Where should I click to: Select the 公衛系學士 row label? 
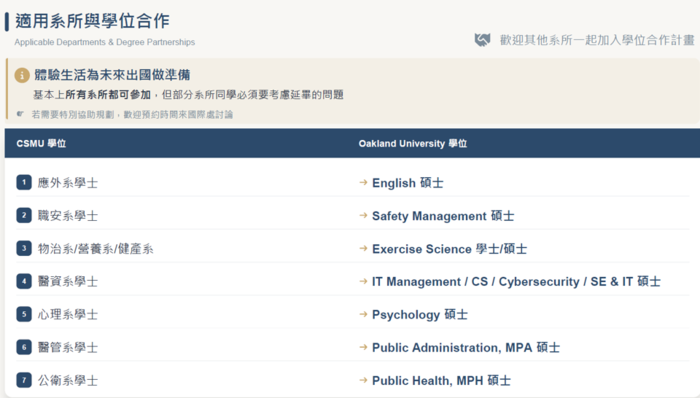pyautogui.click(x=68, y=381)
